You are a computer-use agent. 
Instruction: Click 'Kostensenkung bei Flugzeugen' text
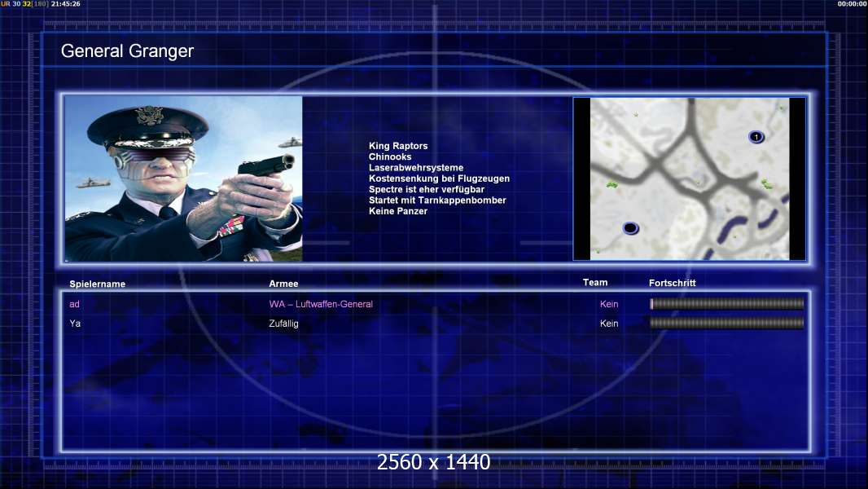pos(439,178)
